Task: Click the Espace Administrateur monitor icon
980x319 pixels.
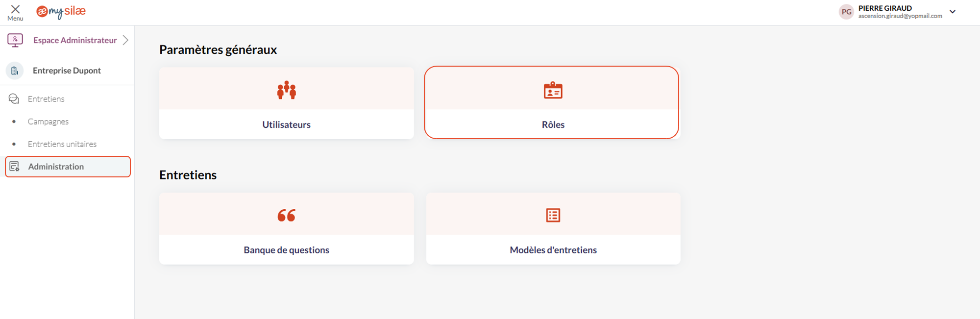Action: [15, 40]
